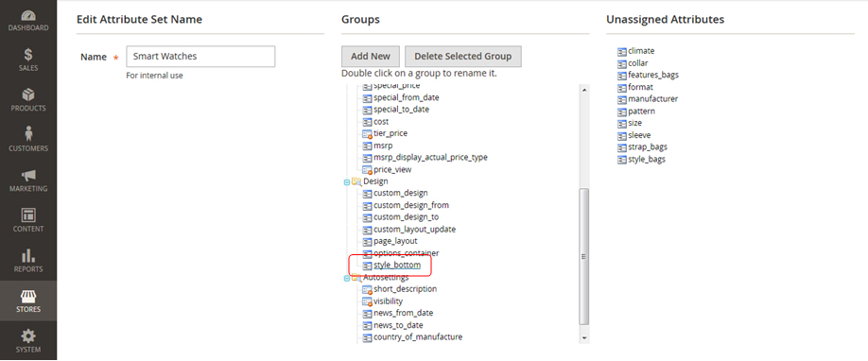Collapse the Autosettings group
Viewport: 868px width, 361px height.
coord(347,278)
